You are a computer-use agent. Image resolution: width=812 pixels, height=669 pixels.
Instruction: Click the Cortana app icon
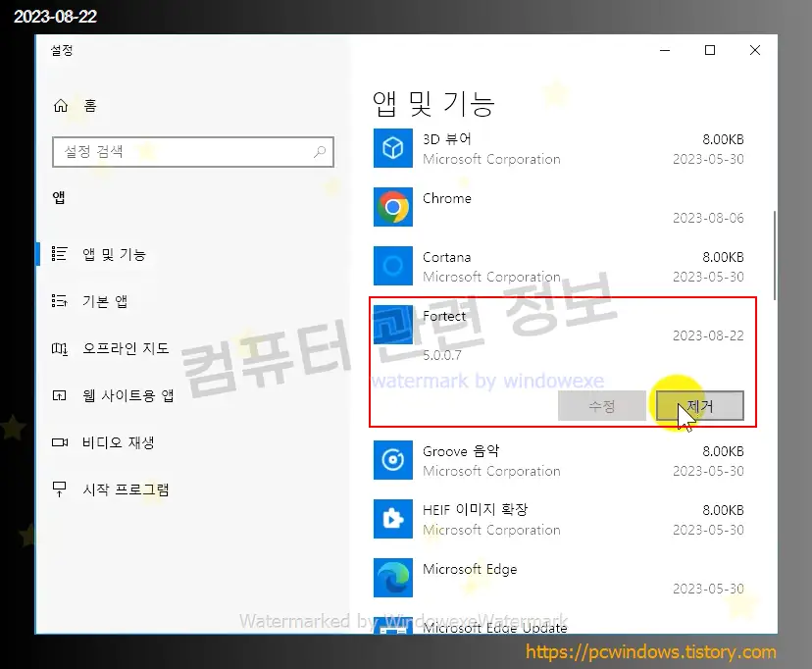[393, 266]
